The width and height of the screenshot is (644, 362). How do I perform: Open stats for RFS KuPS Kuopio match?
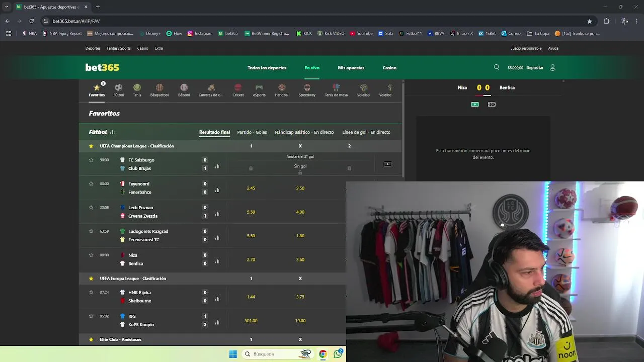[x=217, y=323]
